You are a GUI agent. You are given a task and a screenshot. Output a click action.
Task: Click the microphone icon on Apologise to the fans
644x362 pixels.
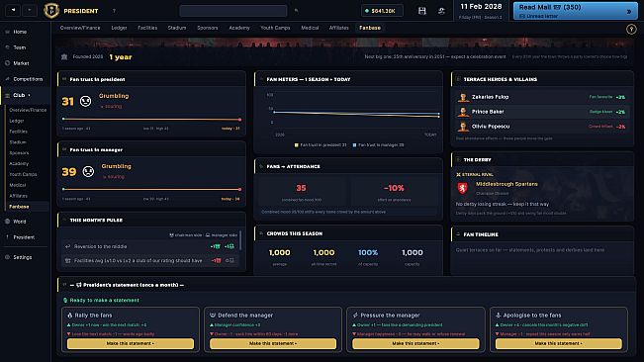499,316
